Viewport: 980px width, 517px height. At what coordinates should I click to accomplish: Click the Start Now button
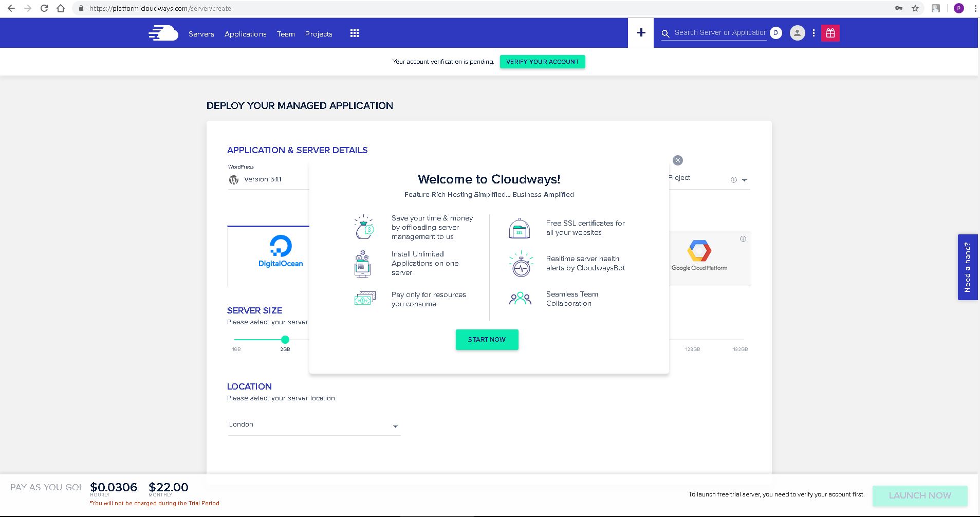click(487, 340)
